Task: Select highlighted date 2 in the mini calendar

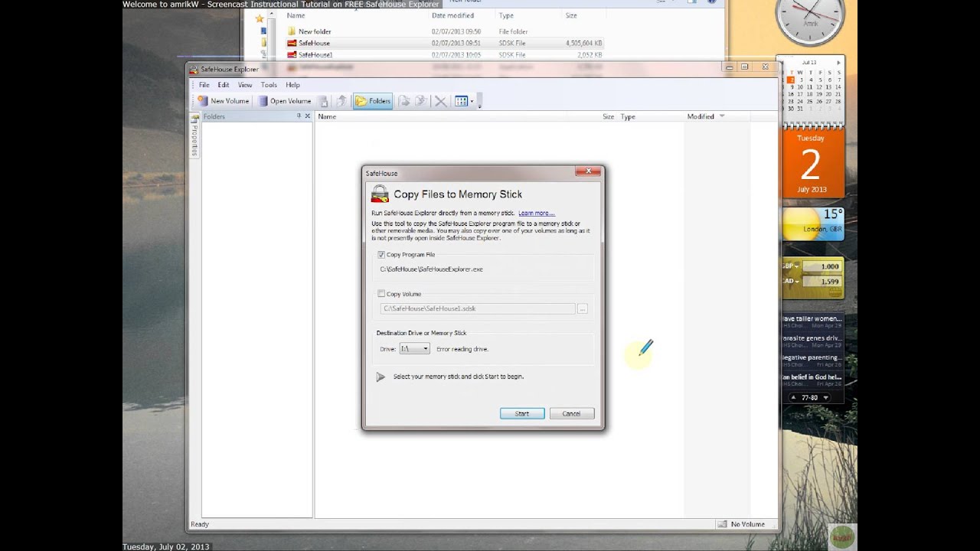Action: [x=791, y=80]
